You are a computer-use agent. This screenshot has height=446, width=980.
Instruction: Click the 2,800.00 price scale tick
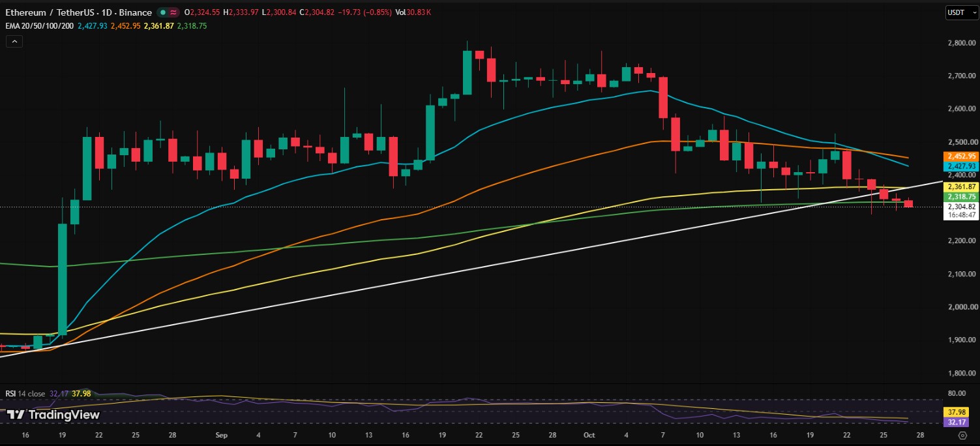point(960,43)
